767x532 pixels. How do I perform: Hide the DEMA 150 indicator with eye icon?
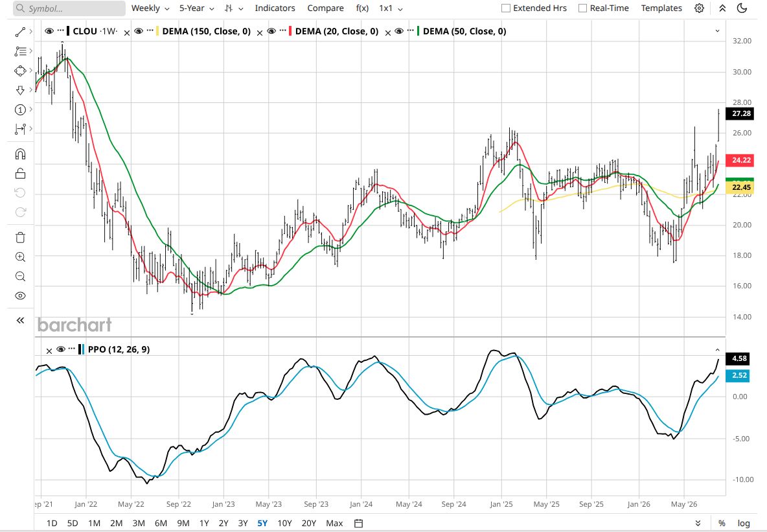139,31
